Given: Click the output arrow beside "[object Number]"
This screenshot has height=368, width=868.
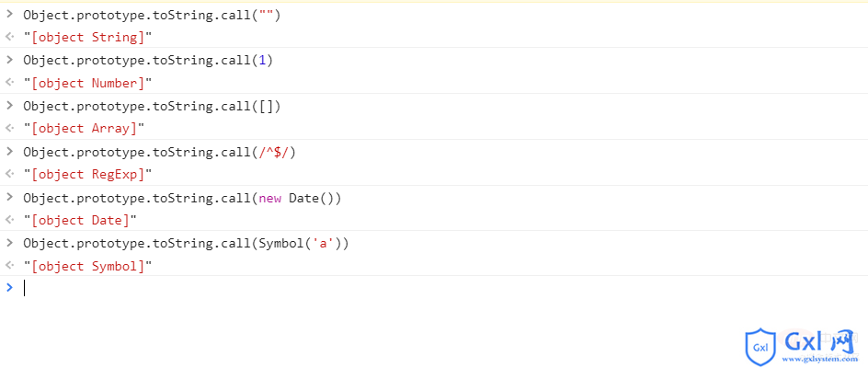Looking at the screenshot, I should [9, 84].
